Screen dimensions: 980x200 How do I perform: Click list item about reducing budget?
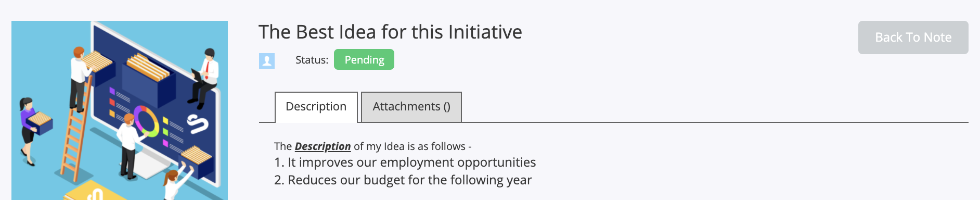(403, 180)
